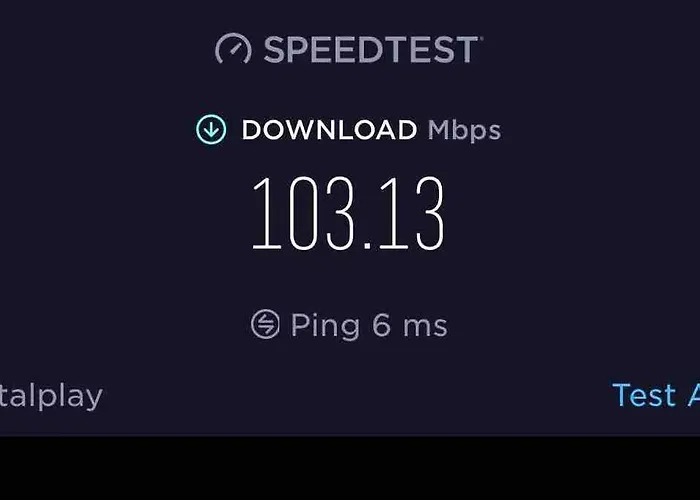Click the decimal point in 103.13
The width and height of the screenshot is (700, 500).
367,245
